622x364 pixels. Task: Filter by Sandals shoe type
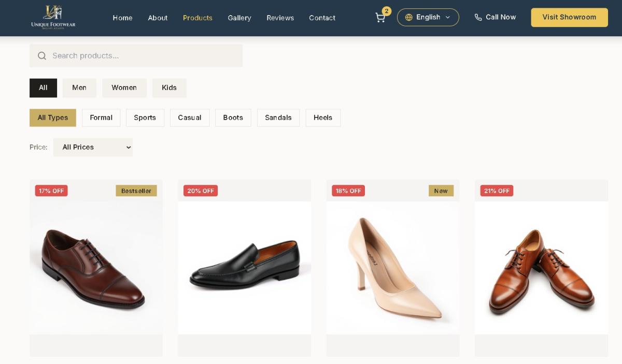click(x=278, y=118)
